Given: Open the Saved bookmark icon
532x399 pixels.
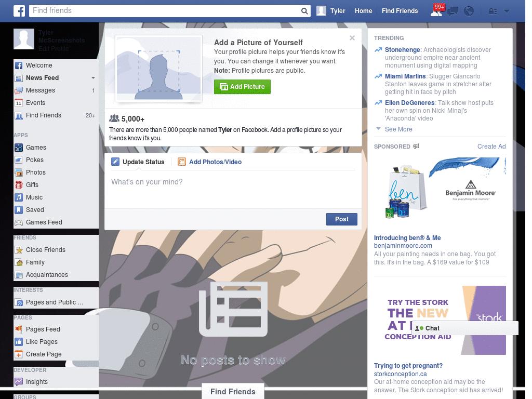Looking at the screenshot, I should click(x=19, y=210).
